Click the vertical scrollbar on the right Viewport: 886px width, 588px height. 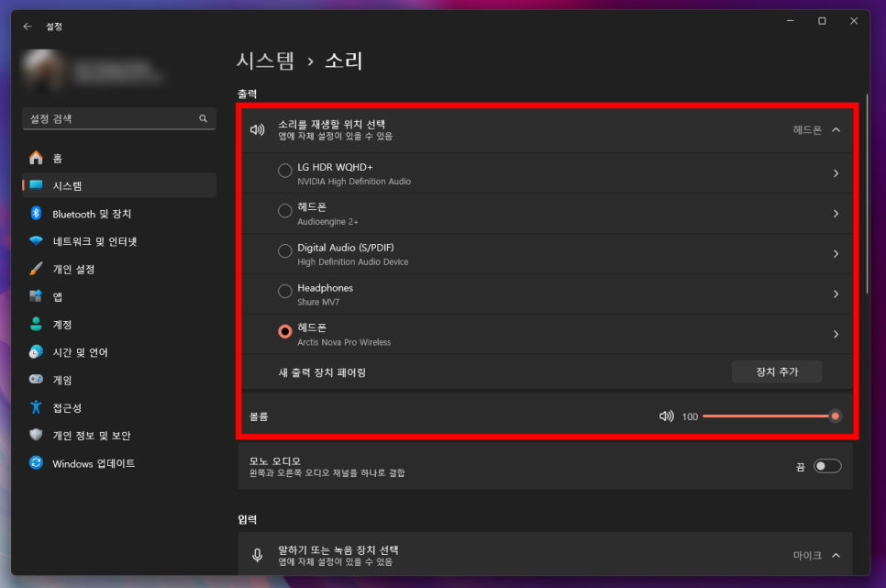coord(867,194)
